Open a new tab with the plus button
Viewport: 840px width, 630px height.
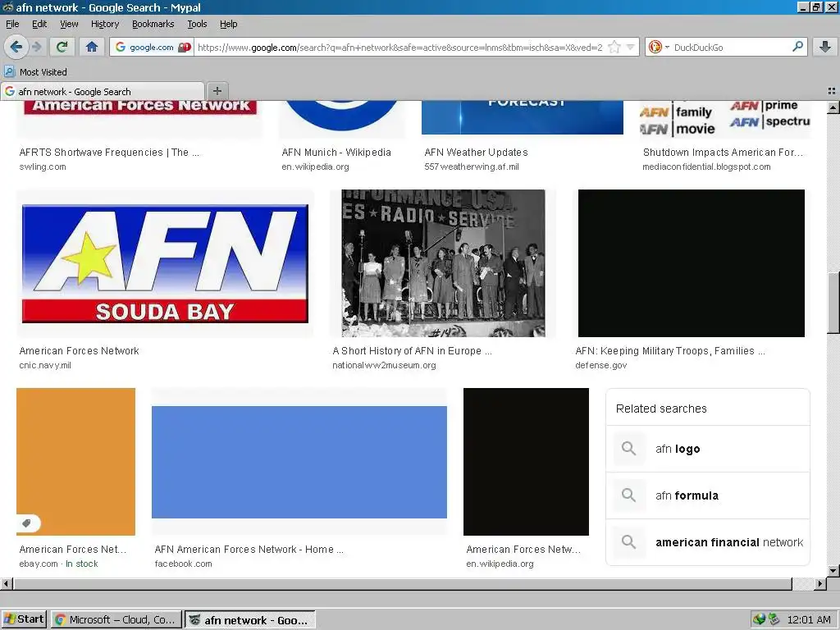click(217, 91)
